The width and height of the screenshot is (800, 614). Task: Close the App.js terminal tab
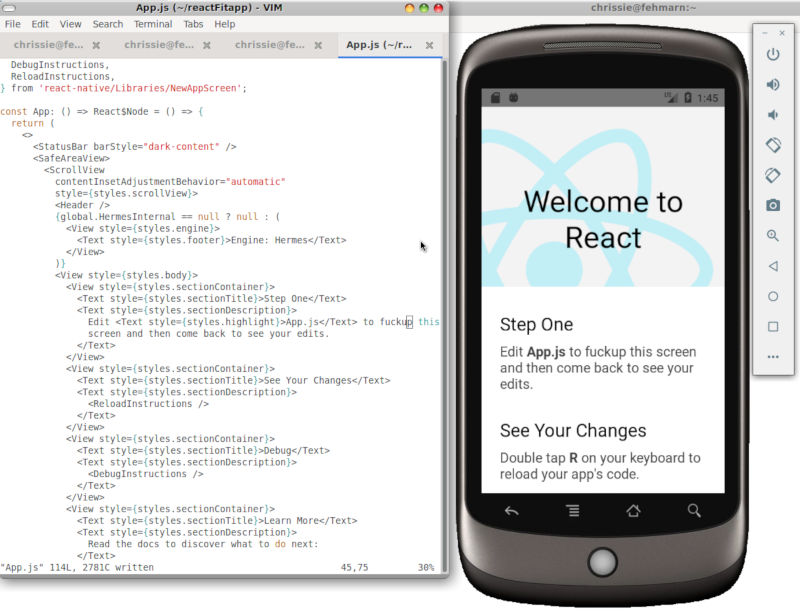pyautogui.click(x=429, y=45)
